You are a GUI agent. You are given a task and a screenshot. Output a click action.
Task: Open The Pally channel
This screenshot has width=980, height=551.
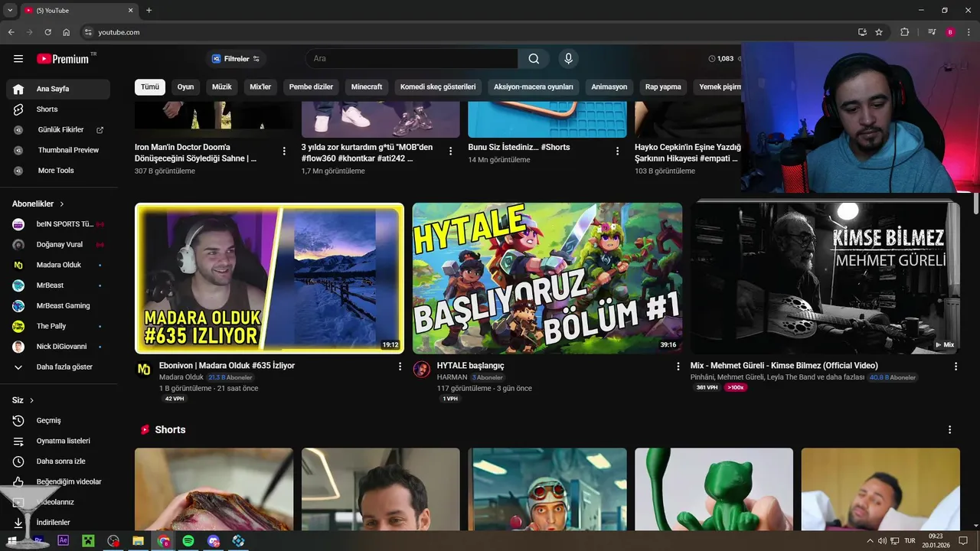point(58,326)
